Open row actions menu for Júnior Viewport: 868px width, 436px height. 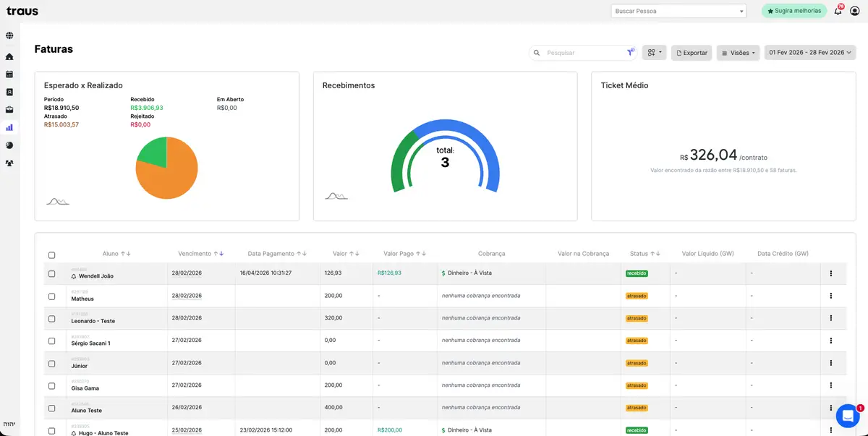(x=830, y=363)
